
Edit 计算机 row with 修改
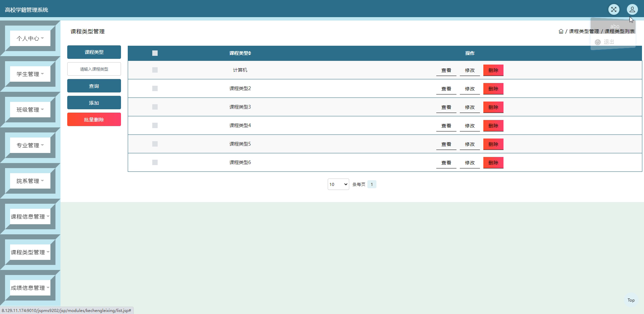(x=470, y=70)
